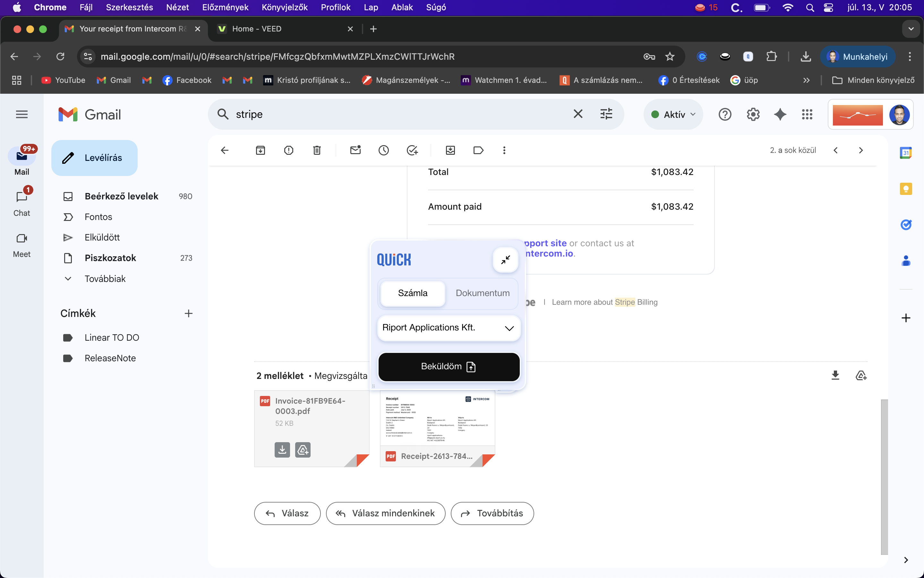Open the Meet section in sidebar
Screen dimensions: 924x578
pyautogui.click(x=22, y=245)
